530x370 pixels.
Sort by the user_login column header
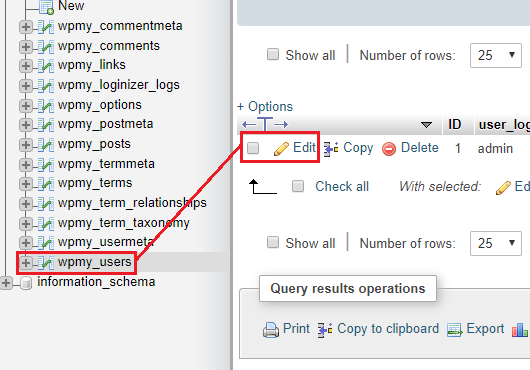[504, 125]
